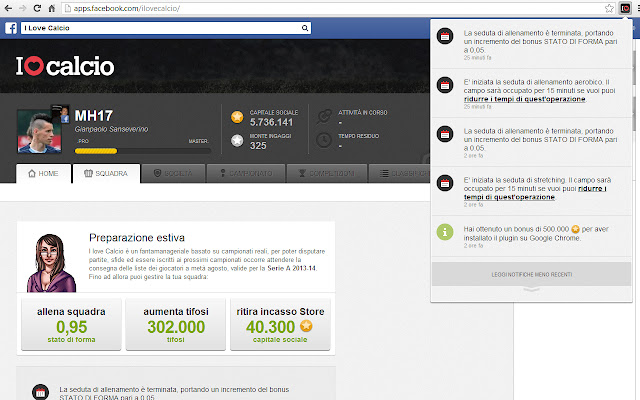This screenshot has width=640, height=400.
Task: Click the 5.736.141 capitale value
Action: coord(271,122)
